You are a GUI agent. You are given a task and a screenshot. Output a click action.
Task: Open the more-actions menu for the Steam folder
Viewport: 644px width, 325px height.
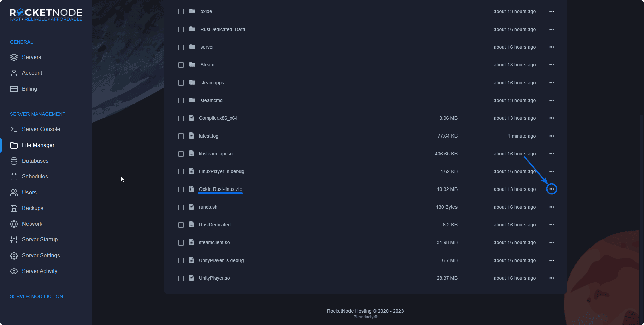coord(552,65)
